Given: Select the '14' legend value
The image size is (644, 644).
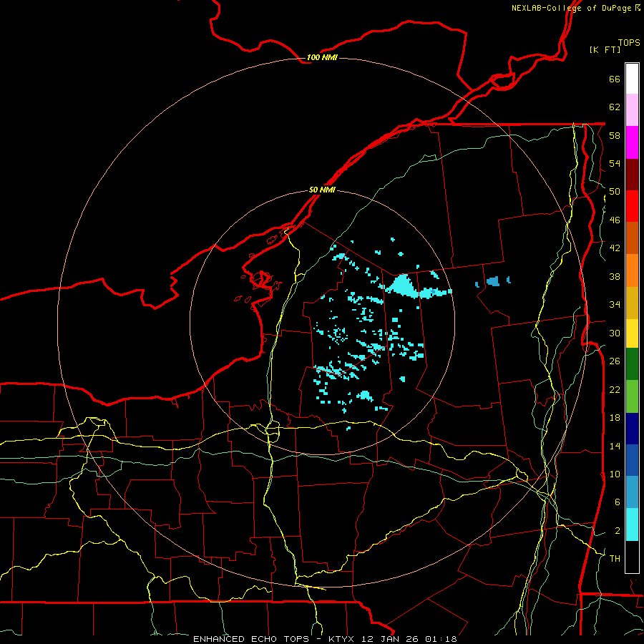Looking at the screenshot, I should 615,446.
